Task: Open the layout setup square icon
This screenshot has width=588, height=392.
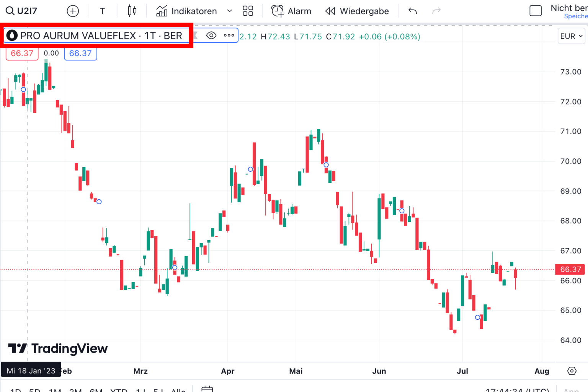Action: click(x=536, y=11)
